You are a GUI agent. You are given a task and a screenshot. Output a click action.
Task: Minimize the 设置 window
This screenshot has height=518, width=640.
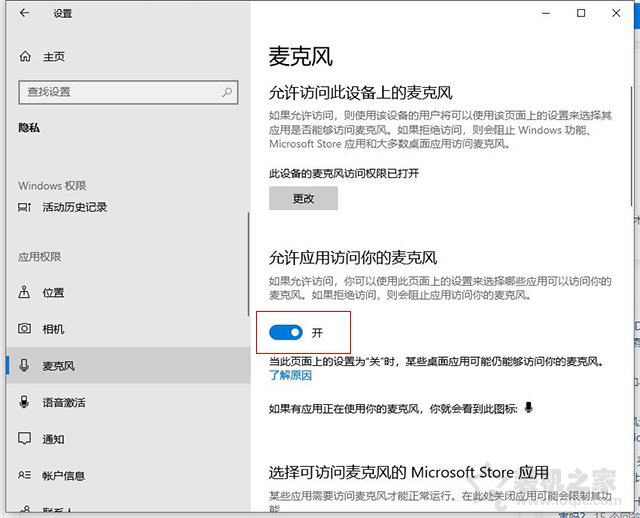[546, 13]
